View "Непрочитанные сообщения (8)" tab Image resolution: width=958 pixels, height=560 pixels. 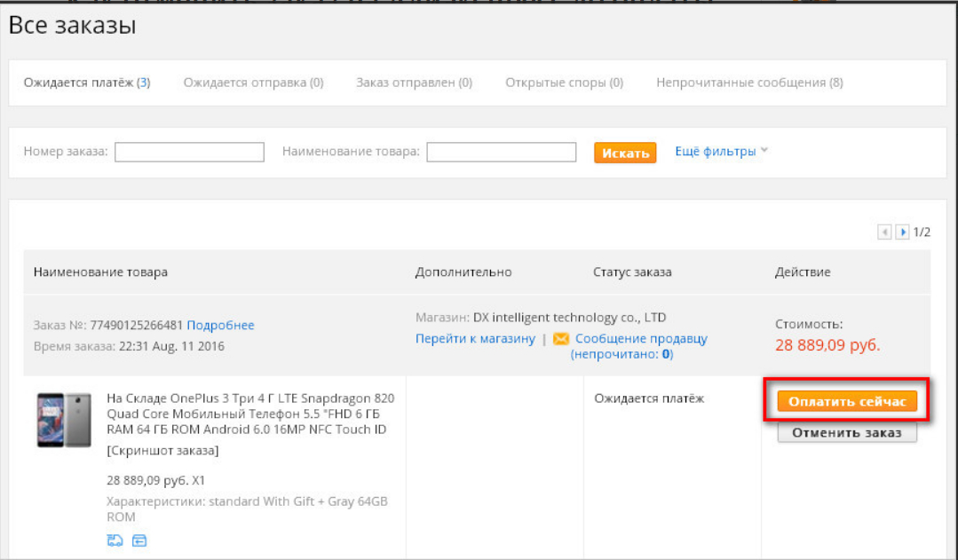[x=749, y=83]
